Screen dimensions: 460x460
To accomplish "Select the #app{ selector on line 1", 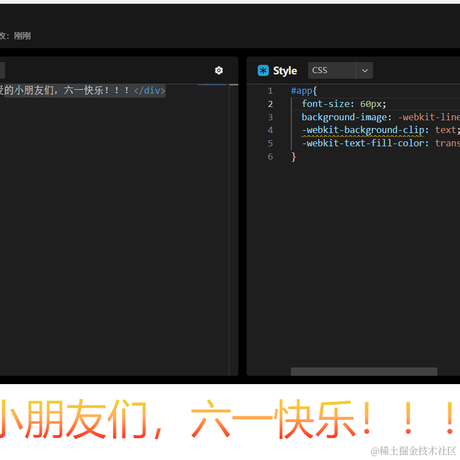I will point(304,91).
